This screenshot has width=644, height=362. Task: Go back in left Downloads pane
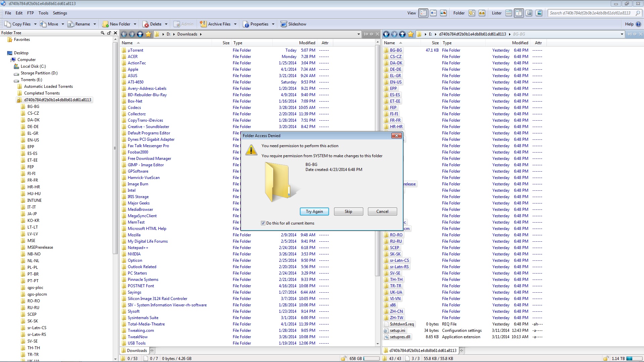click(x=124, y=34)
